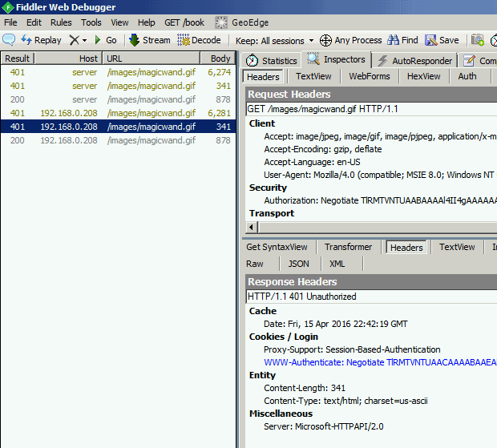Click the Go resume button
Image resolution: width=497 pixels, height=448 pixels.
click(x=105, y=40)
